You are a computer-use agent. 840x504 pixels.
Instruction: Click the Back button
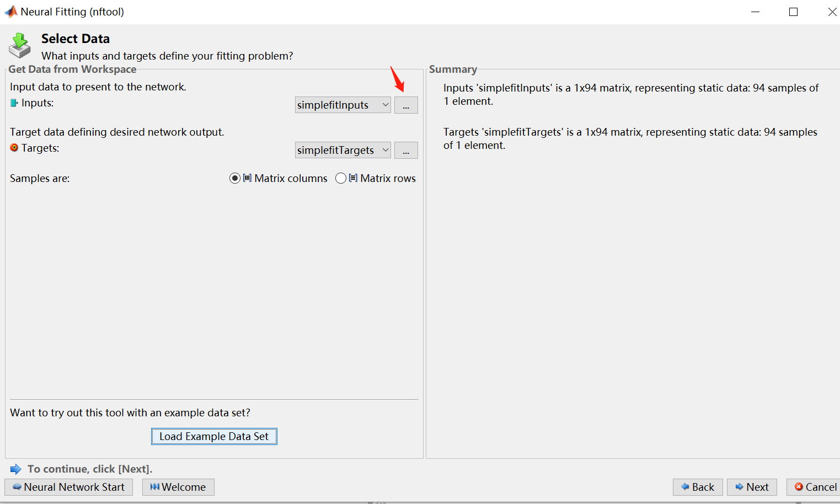698,487
